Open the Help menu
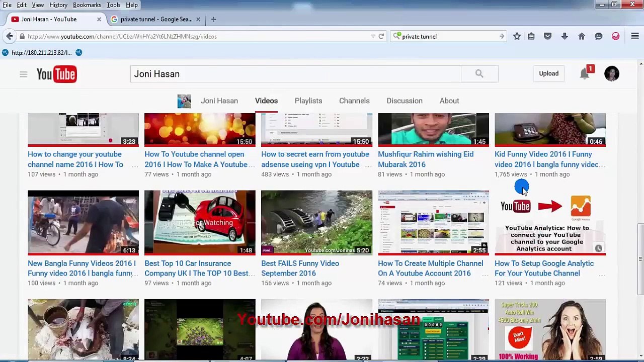 pyautogui.click(x=132, y=5)
